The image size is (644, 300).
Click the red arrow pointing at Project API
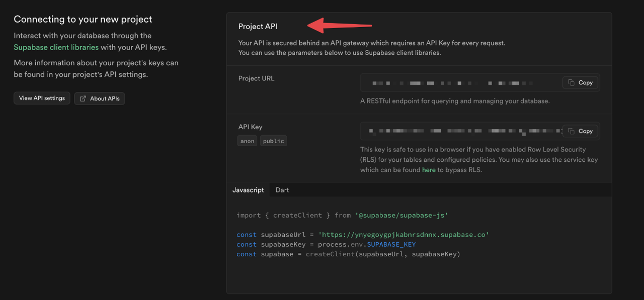340,25
